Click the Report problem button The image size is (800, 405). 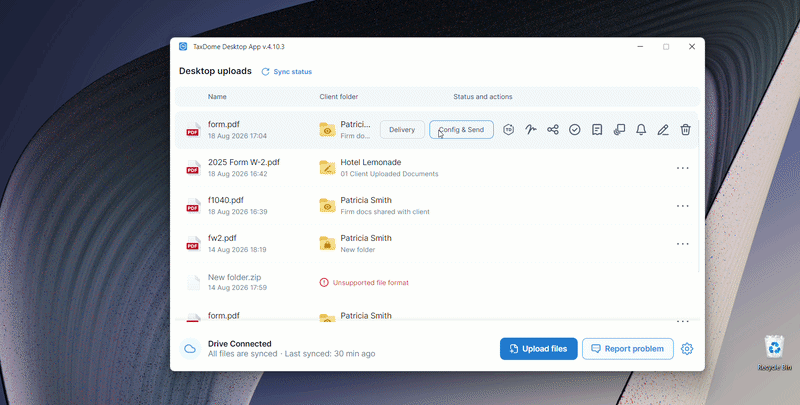[x=628, y=349]
